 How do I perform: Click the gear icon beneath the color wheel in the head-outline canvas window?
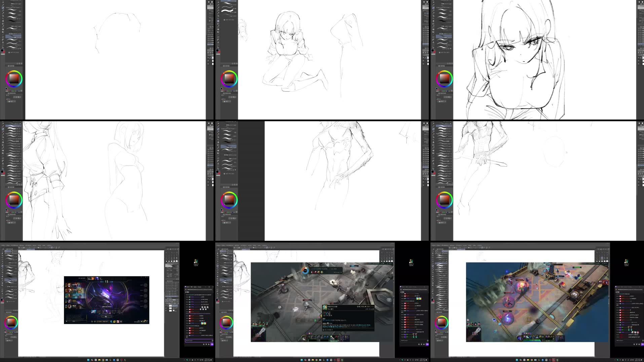[x=21, y=91]
